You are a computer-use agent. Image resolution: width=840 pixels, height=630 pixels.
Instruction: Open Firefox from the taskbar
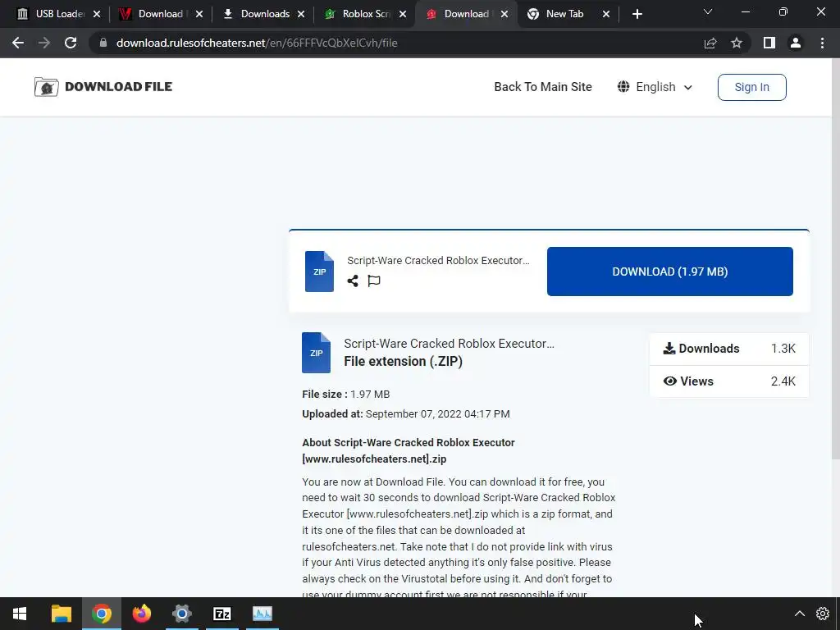141,614
